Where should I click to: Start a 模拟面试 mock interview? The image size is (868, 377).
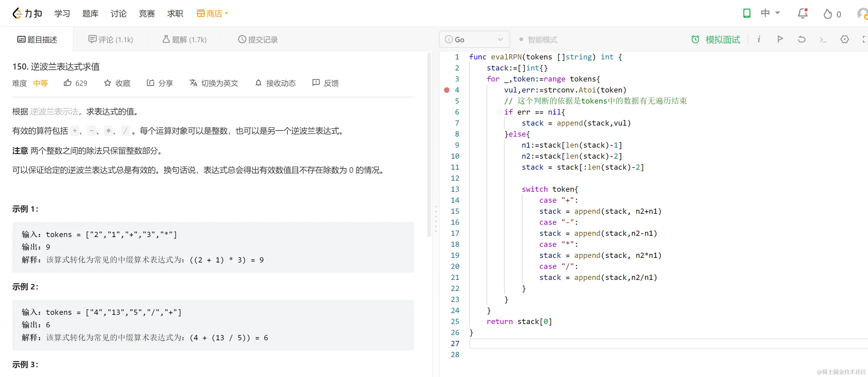pyautogui.click(x=715, y=40)
